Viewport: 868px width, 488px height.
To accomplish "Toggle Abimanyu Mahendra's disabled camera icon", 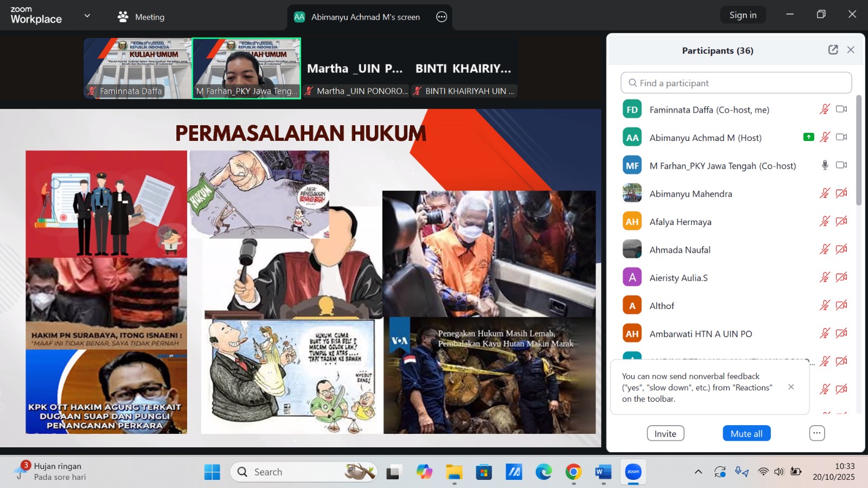I will (x=841, y=194).
